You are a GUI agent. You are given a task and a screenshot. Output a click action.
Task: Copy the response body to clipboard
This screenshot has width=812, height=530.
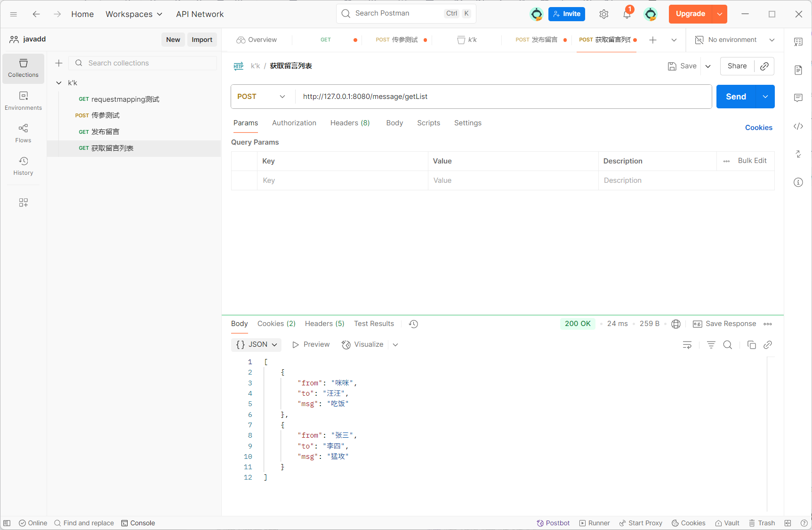click(751, 345)
